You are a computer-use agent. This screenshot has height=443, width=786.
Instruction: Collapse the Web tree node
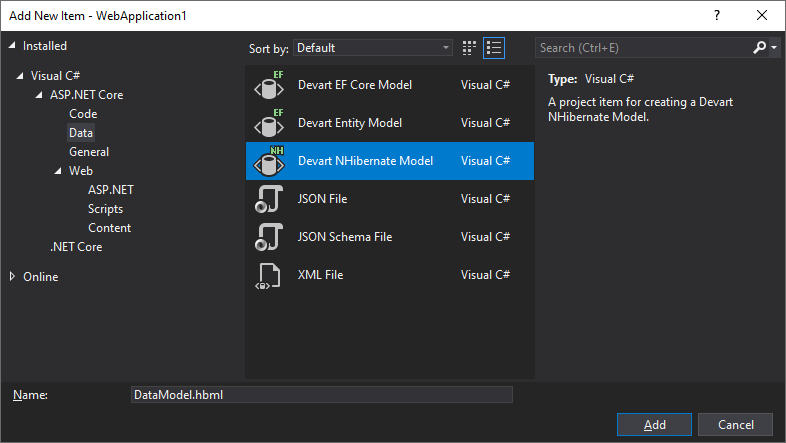[x=58, y=171]
